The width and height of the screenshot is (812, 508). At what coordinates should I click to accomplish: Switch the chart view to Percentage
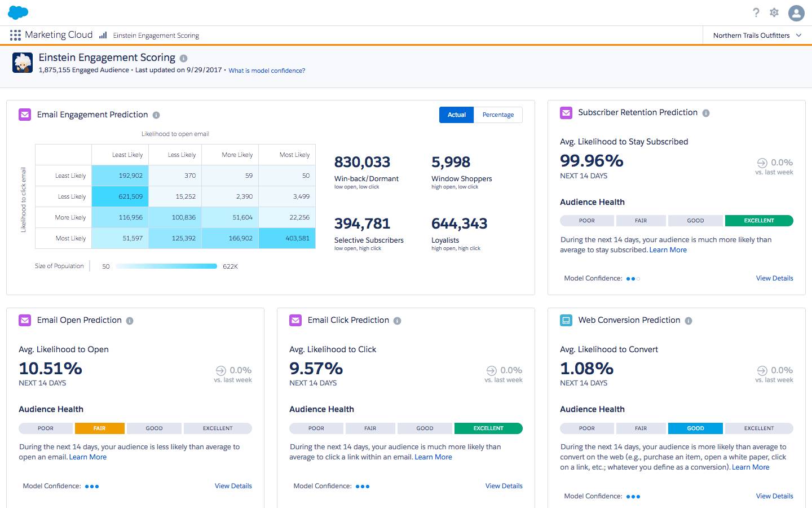pyautogui.click(x=498, y=115)
